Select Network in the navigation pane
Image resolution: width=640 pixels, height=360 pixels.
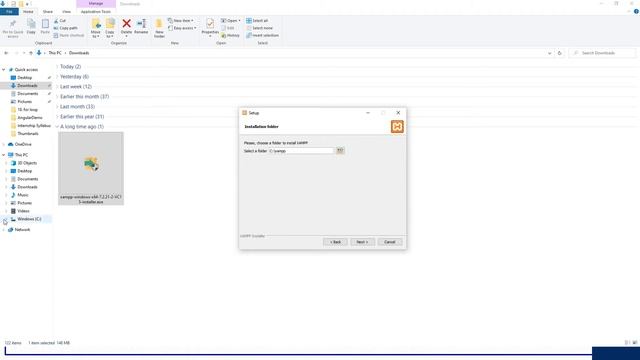click(x=22, y=230)
